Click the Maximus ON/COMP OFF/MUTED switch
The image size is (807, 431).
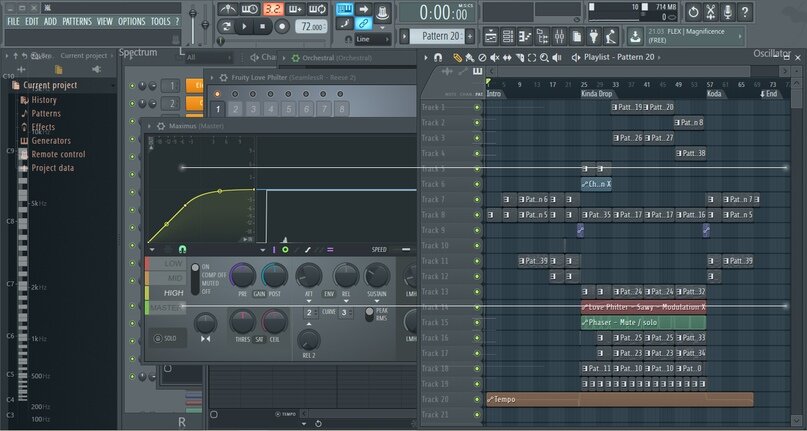[195, 279]
